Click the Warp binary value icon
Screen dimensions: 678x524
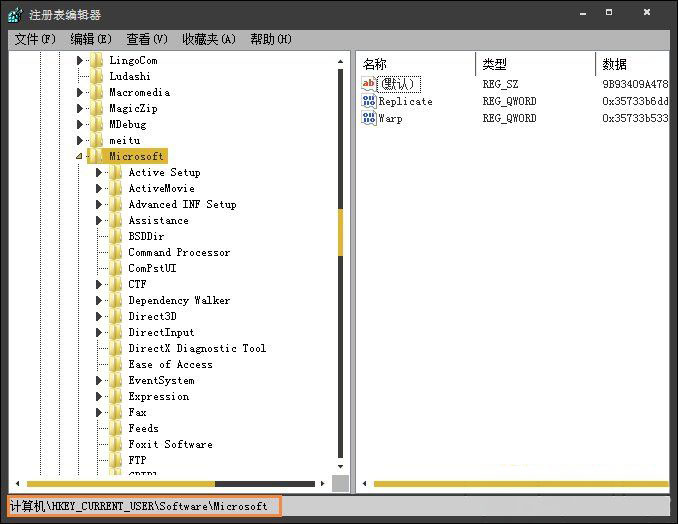pos(369,118)
